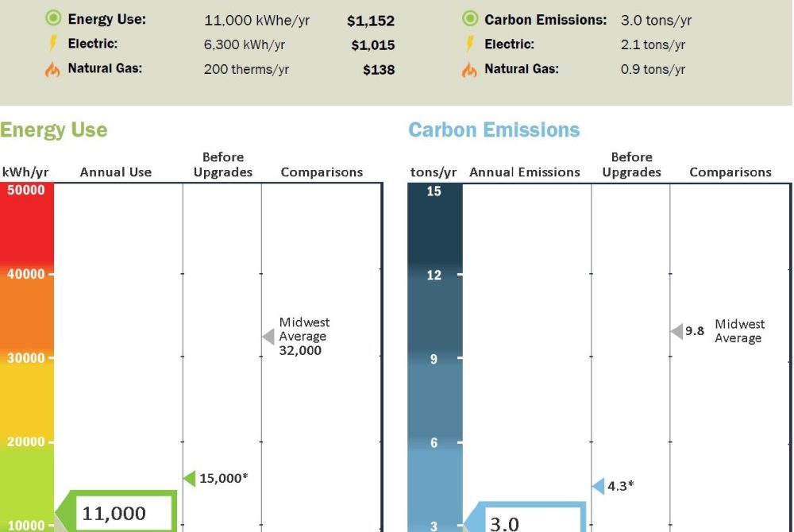Click the 0.9 tons/yr natural gas value

pyautogui.click(x=653, y=69)
